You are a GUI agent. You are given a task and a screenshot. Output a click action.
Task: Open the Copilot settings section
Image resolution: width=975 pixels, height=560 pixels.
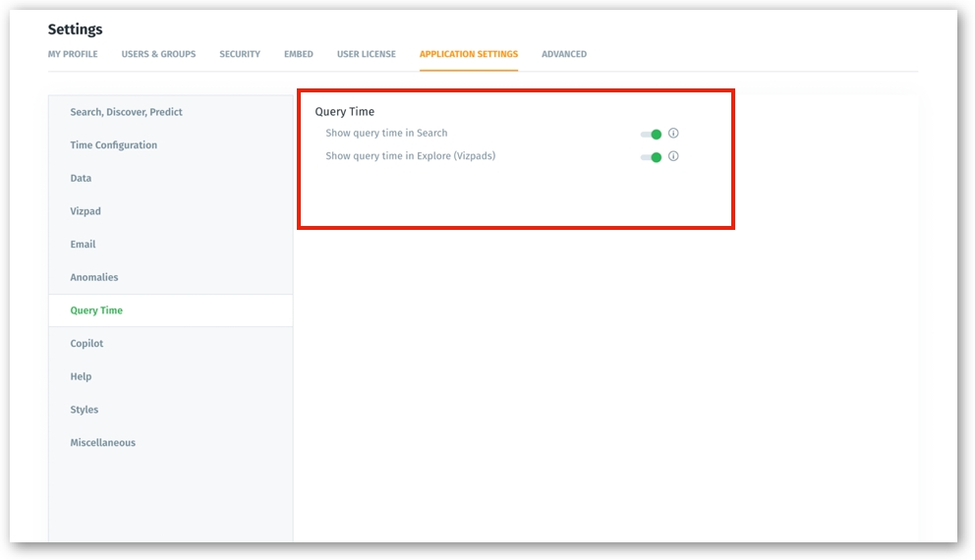click(x=86, y=344)
